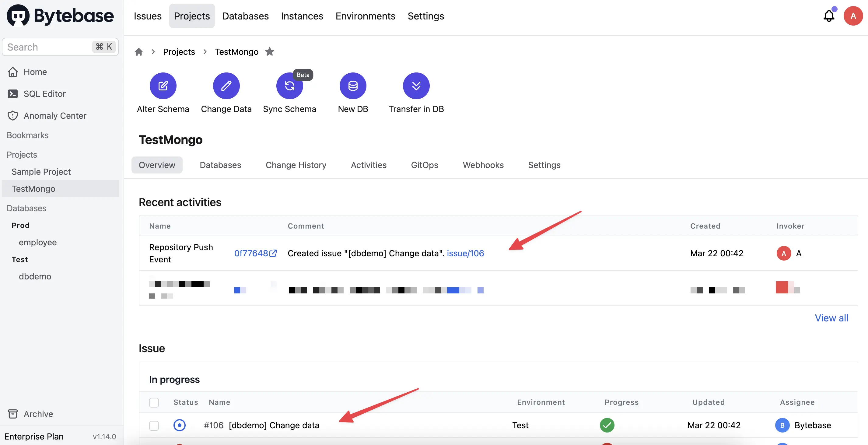Click the Enterprise Plan label
Image resolution: width=868 pixels, height=445 pixels.
[x=34, y=436]
